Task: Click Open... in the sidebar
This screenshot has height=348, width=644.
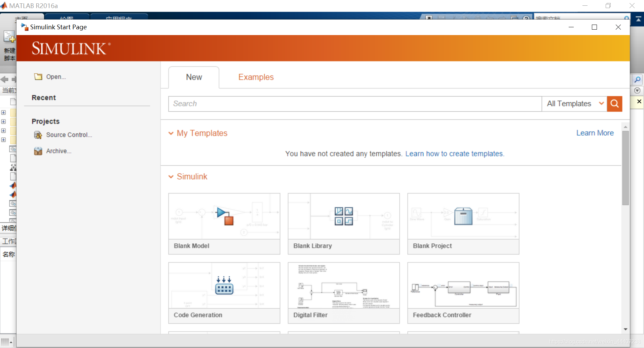Action: (56, 77)
